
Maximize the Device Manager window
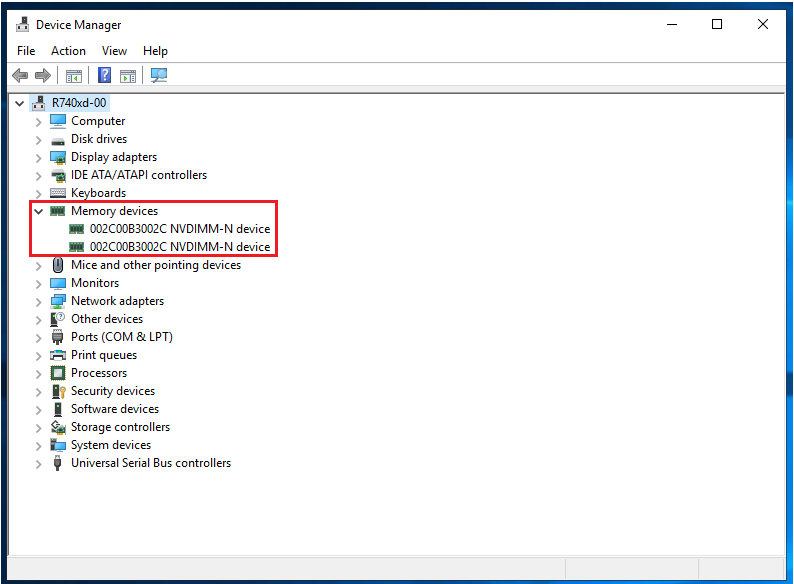pos(717,24)
